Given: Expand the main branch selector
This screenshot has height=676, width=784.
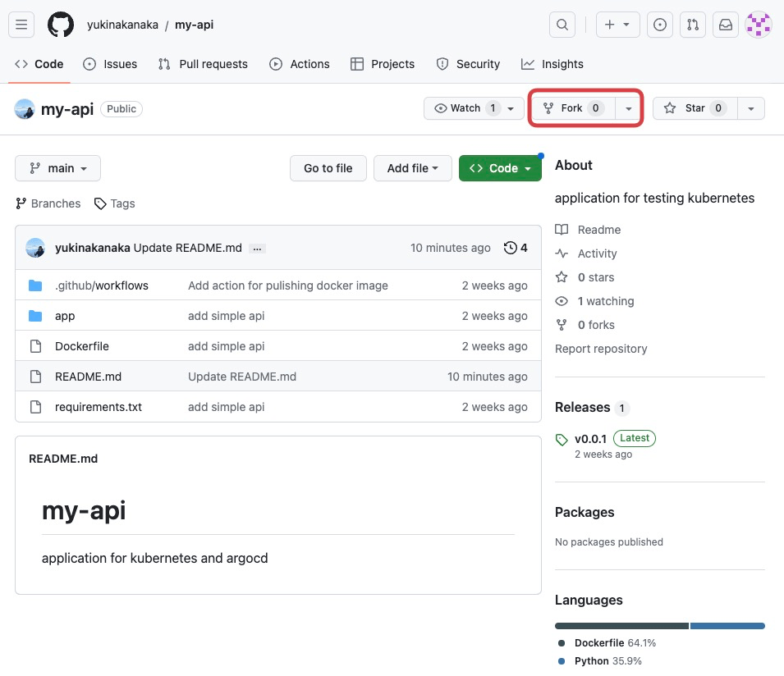Looking at the screenshot, I should [57, 168].
